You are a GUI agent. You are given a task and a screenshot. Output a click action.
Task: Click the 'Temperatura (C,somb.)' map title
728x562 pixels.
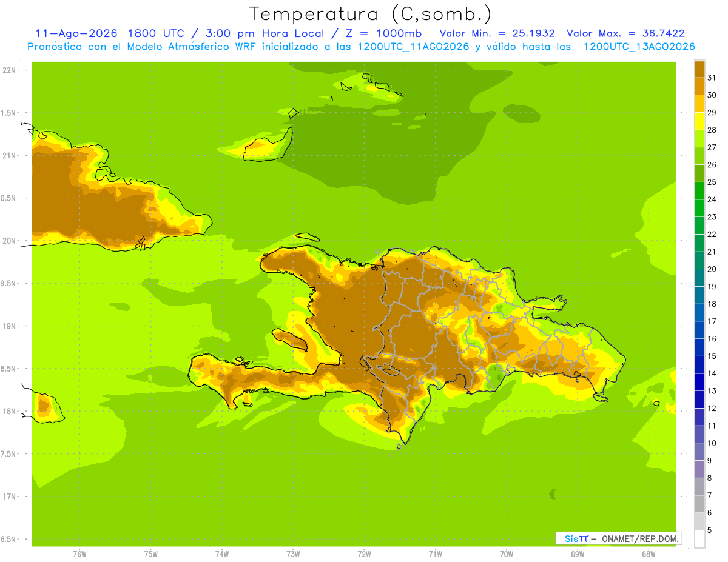(x=370, y=14)
